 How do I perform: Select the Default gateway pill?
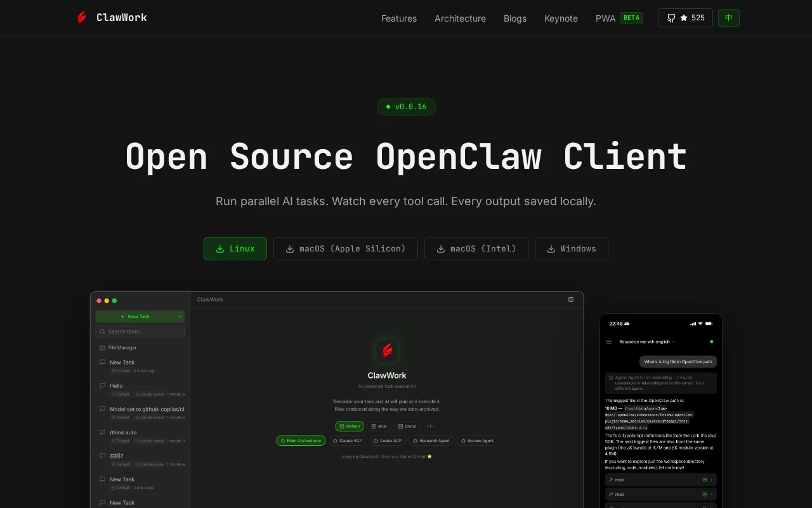click(350, 426)
